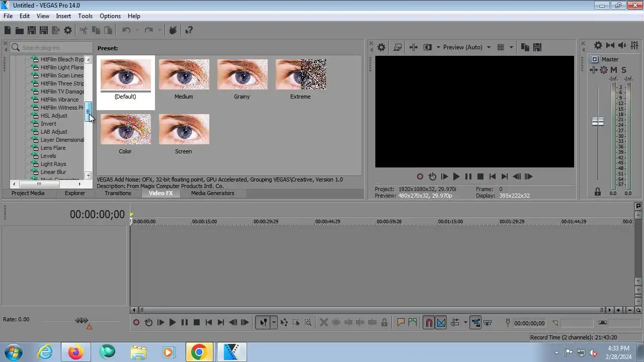
Task: Select the Grainy preset thumbnail
Action: click(242, 74)
